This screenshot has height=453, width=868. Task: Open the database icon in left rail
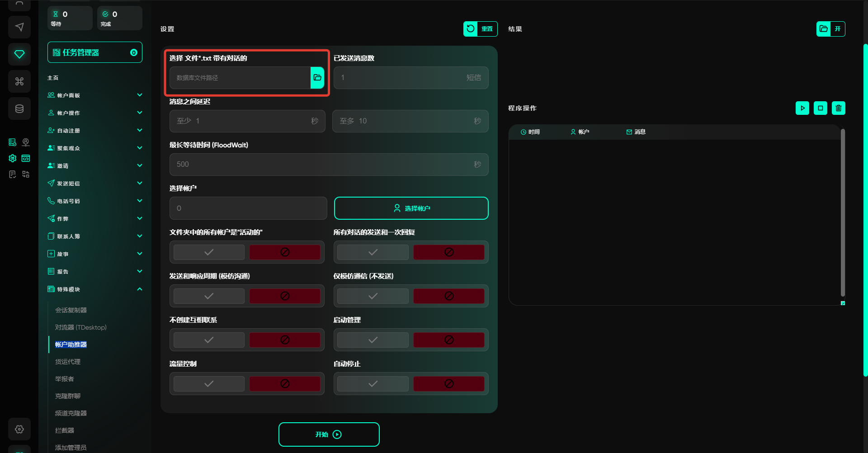[19, 109]
